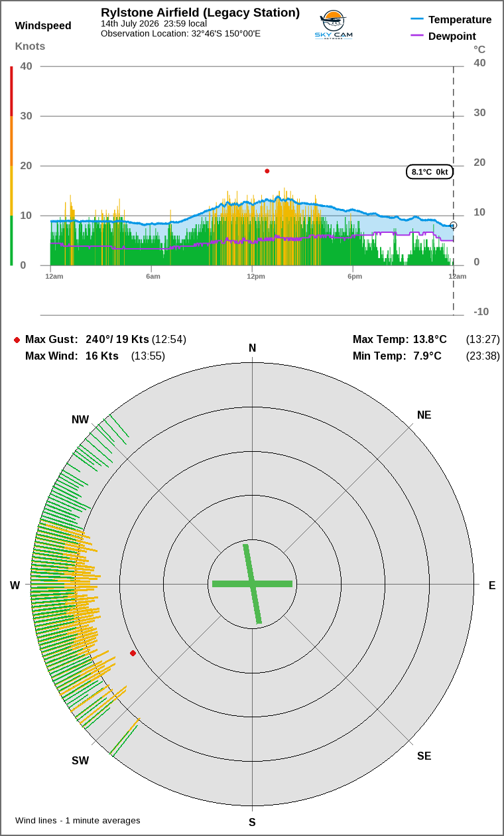
Task: Click the Knots unit label
Action: point(31,46)
